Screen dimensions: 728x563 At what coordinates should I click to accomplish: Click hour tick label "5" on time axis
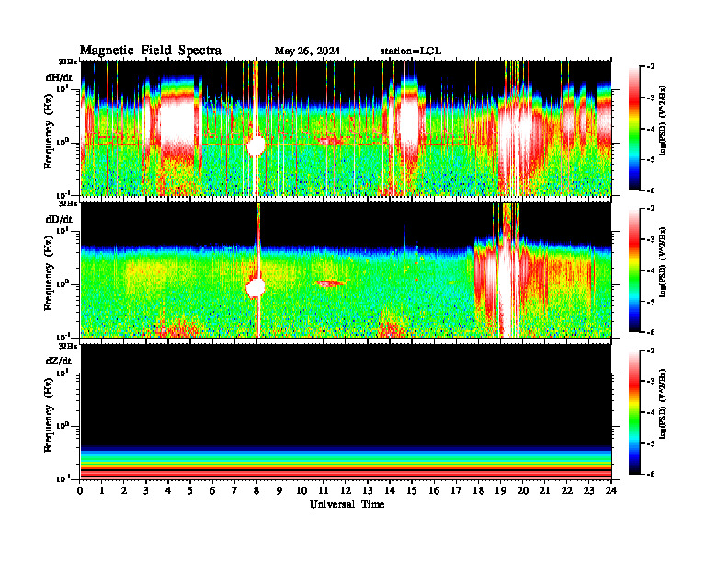(190, 491)
